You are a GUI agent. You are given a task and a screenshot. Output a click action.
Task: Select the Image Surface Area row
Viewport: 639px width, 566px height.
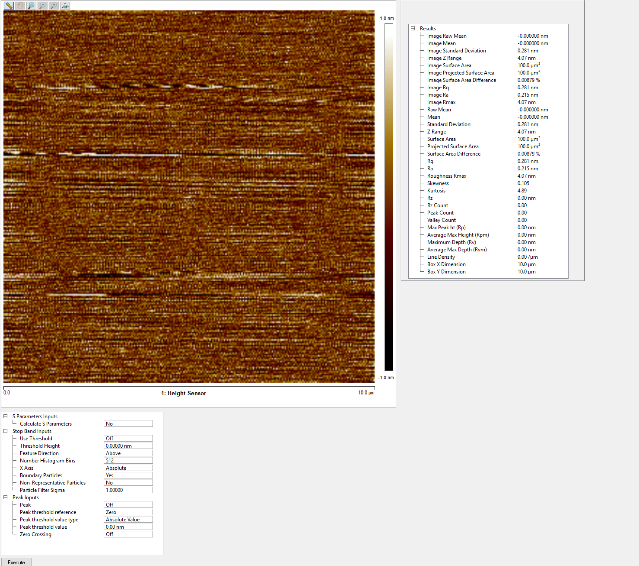[488, 65]
